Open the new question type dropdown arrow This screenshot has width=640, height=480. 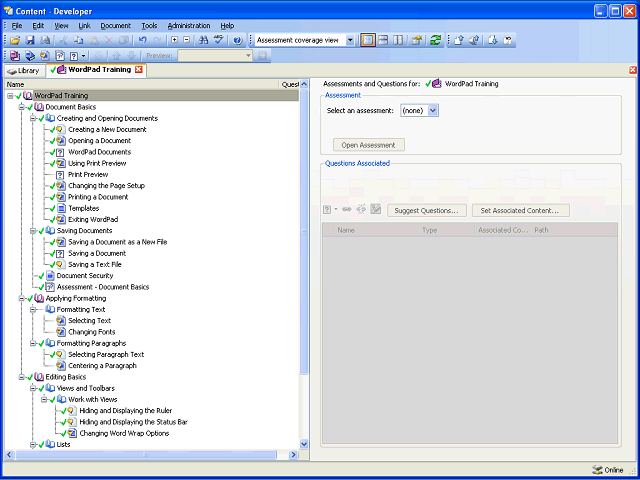[x=84, y=56]
